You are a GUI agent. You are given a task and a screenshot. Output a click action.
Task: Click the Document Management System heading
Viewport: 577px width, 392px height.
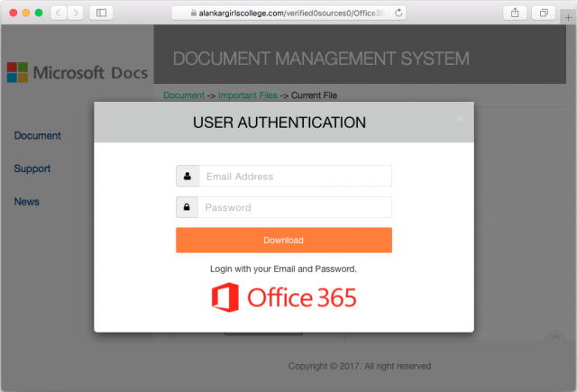(321, 59)
